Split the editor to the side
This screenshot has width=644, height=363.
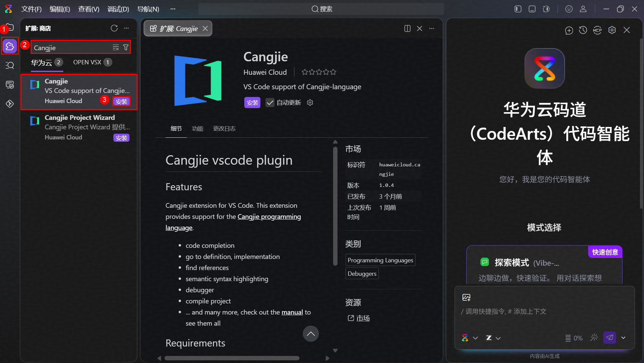pyautogui.click(x=407, y=29)
